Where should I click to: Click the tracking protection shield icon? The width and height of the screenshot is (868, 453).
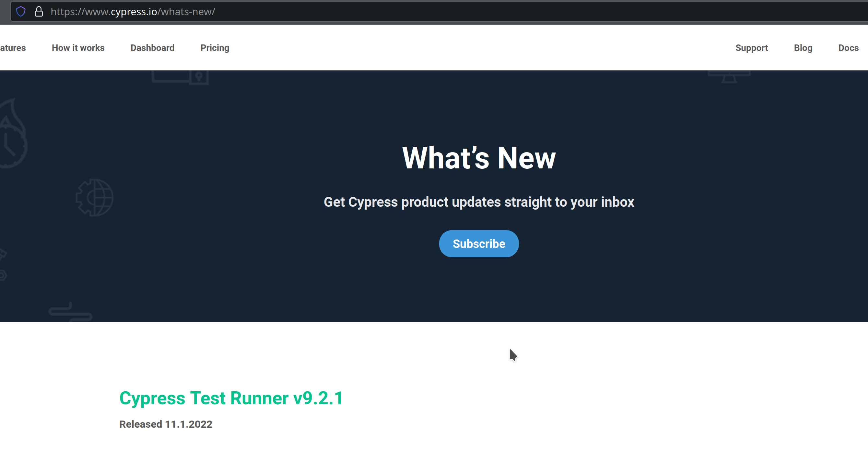tap(21, 11)
